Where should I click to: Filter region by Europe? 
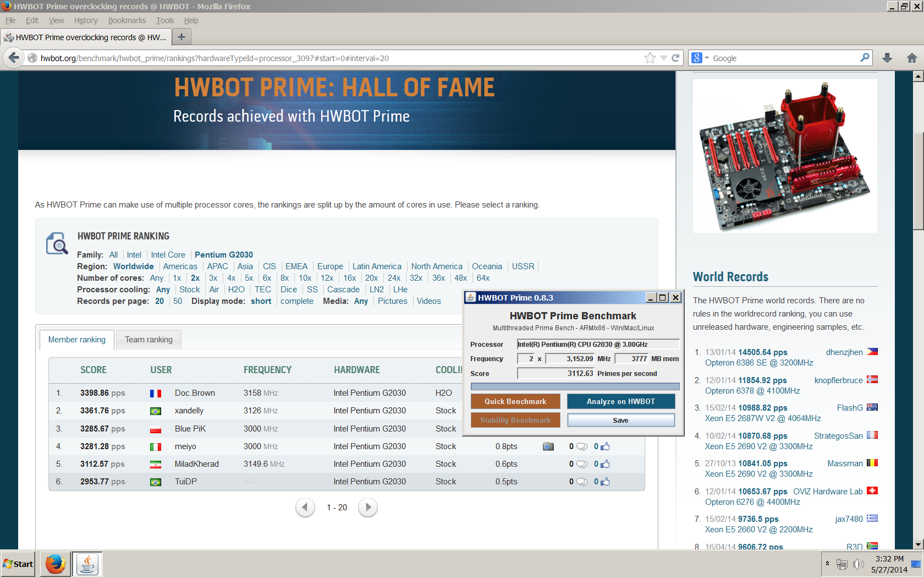pyautogui.click(x=330, y=266)
